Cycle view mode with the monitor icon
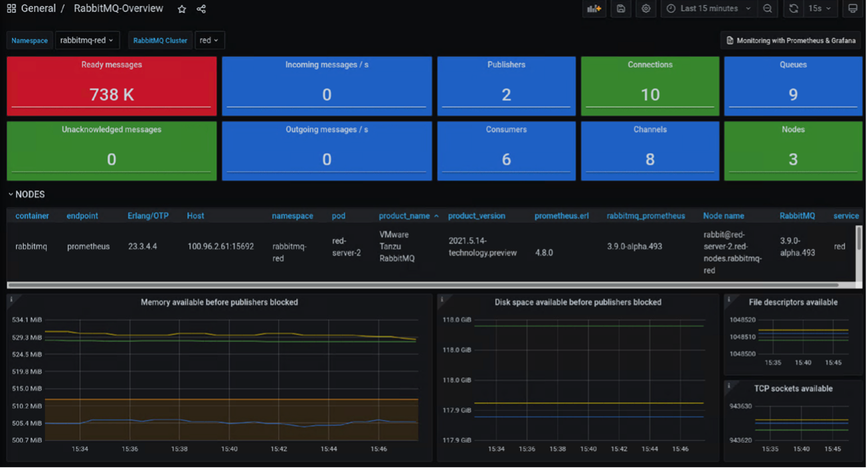Screen dimensions: 868x470 point(853,9)
